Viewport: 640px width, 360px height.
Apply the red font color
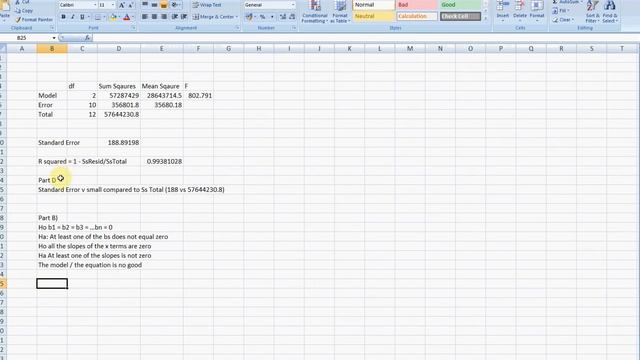coord(127,17)
